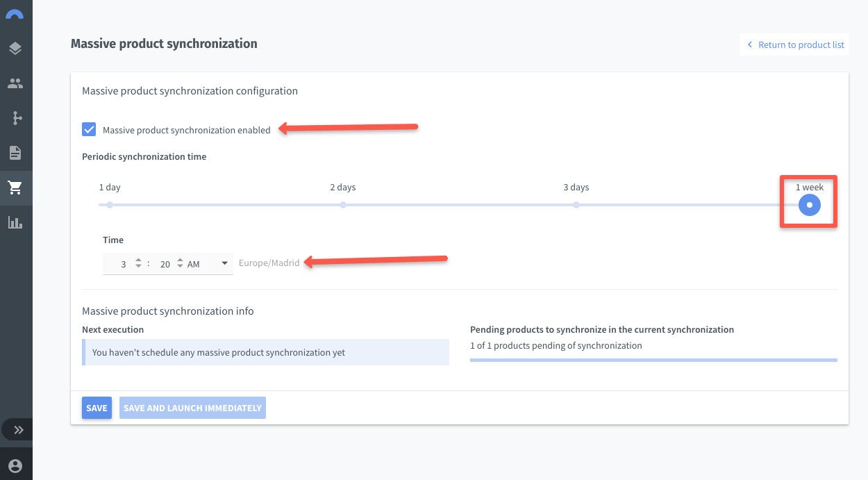The width and height of the screenshot is (868, 480).
Task: Set slider to 3 days
Action: click(576, 205)
